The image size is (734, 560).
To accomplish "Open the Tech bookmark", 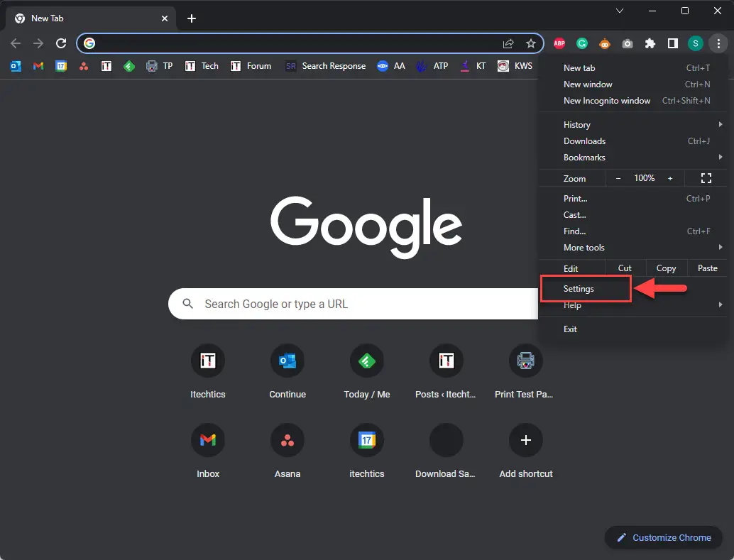I will pyautogui.click(x=202, y=66).
